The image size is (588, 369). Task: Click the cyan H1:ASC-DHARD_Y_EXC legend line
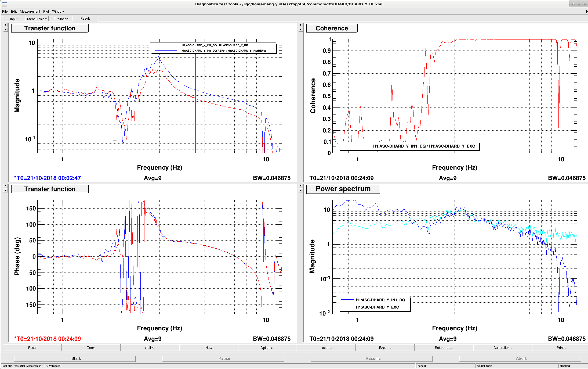click(347, 307)
